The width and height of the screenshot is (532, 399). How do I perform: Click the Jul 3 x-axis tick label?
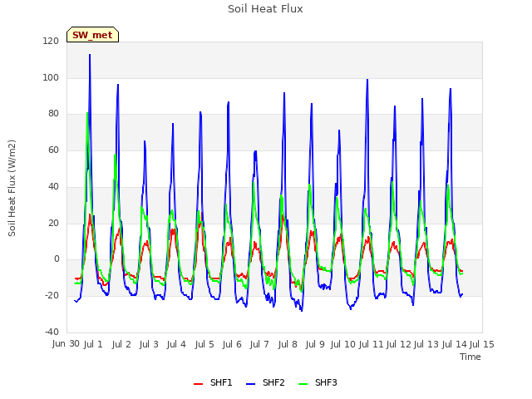coord(149,344)
